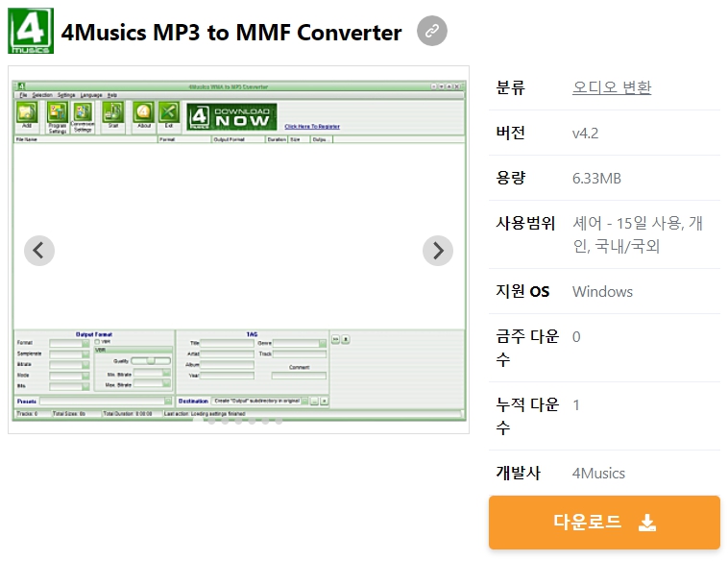
Task: Select the last carousel pagination dot
Action: click(279, 421)
